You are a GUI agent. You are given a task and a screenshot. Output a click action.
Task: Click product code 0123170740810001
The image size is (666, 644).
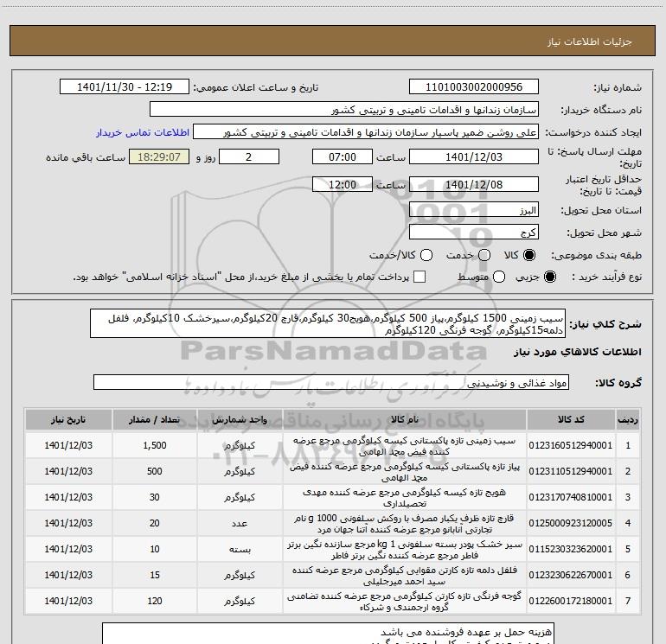(571, 497)
